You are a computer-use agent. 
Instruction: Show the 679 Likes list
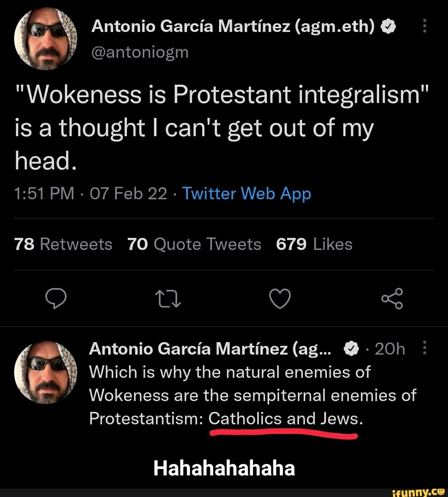[x=314, y=244]
